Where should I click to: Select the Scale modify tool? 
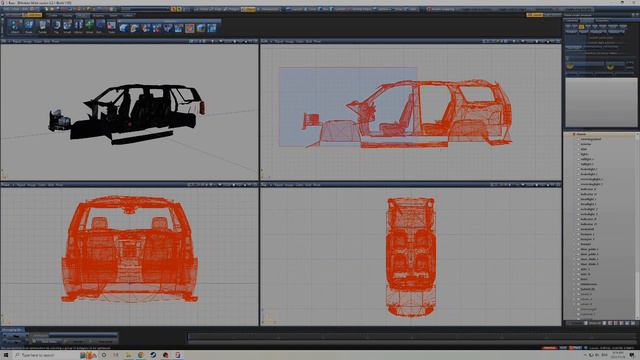111,27
